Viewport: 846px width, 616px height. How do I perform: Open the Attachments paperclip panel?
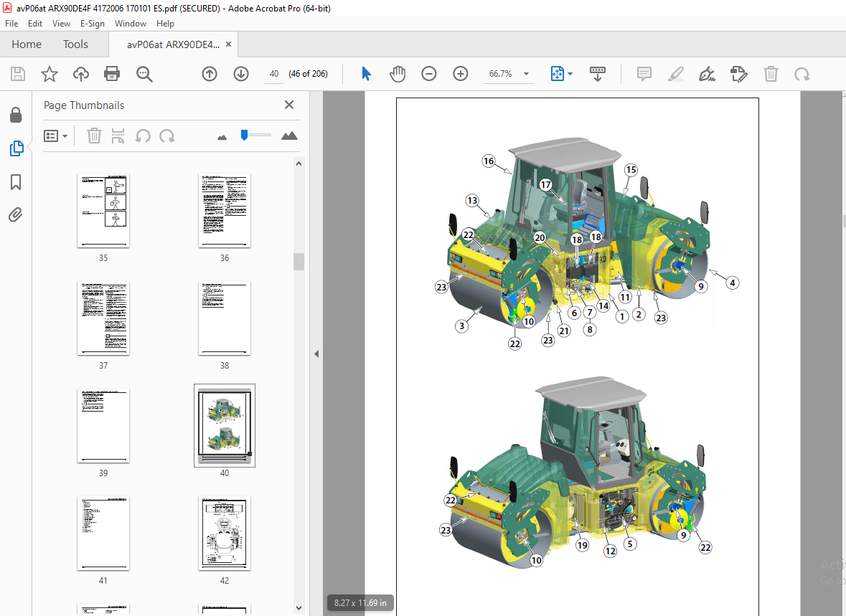click(x=16, y=214)
